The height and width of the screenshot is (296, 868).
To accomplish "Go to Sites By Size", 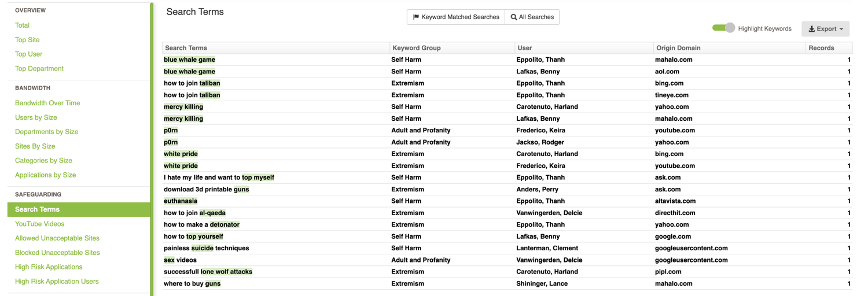I will (35, 146).
